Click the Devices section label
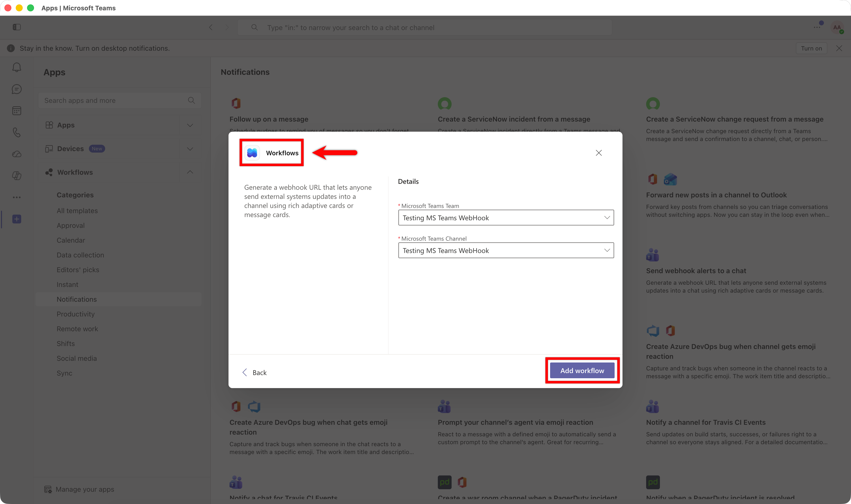851x504 pixels. [x=70, y=149]
